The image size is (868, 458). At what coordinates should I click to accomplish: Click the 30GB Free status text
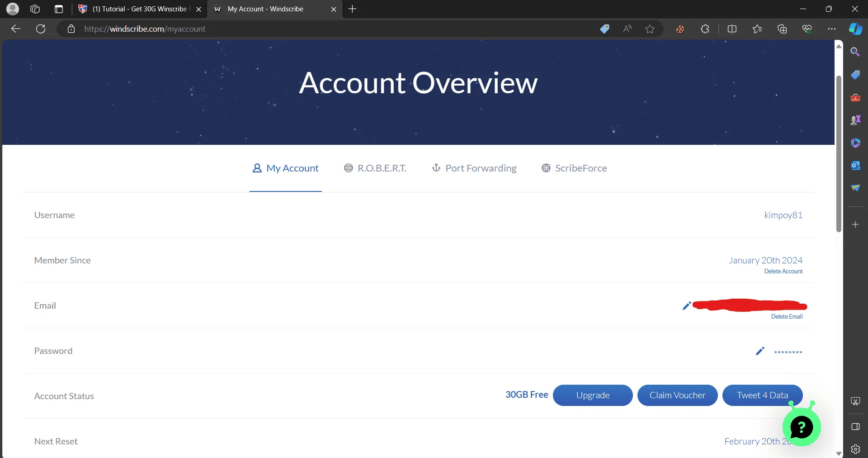[x=527, y=395]
